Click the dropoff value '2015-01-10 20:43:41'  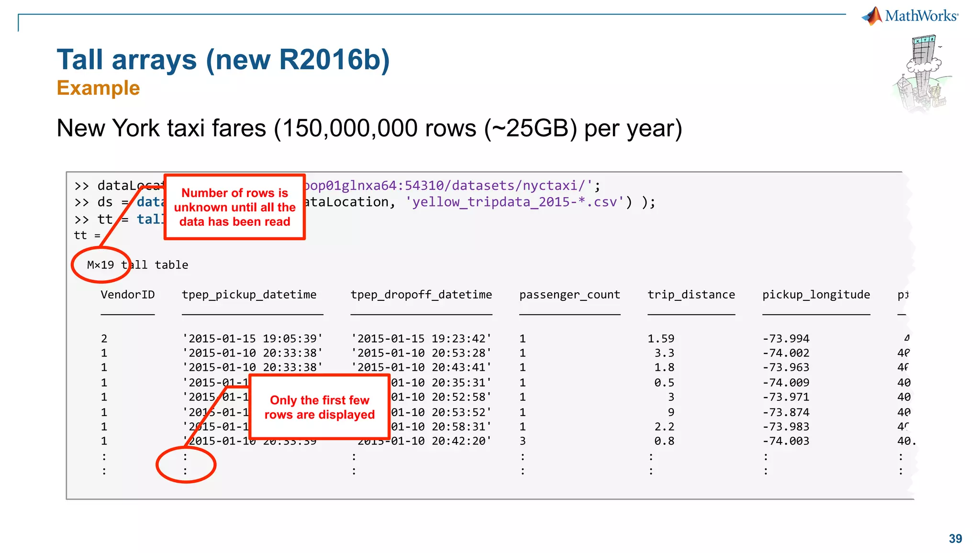421,367
